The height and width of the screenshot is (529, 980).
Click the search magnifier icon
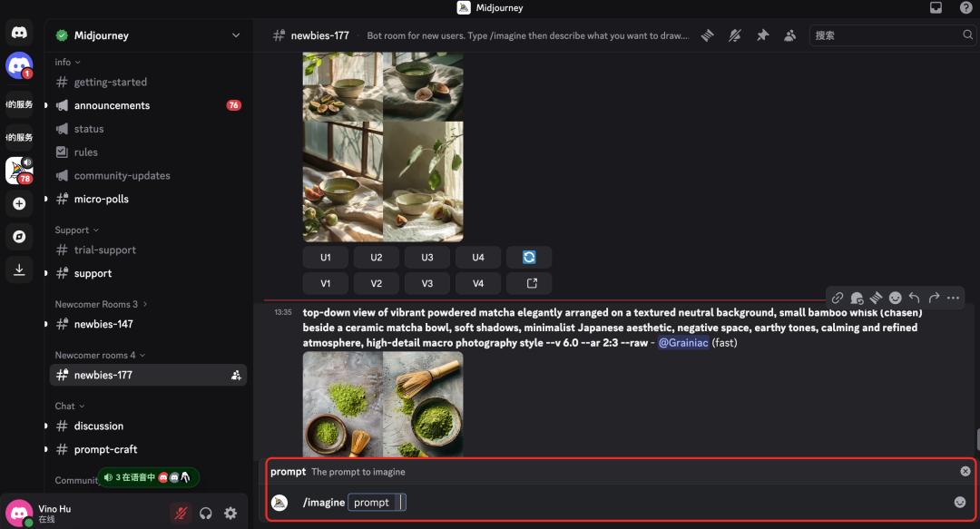[967, 35]
